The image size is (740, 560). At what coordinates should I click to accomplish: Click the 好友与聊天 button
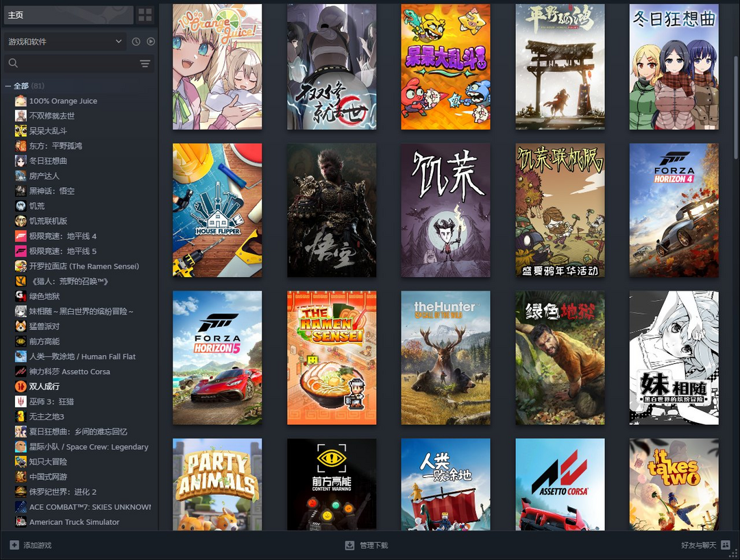click(x=706, y=545)
